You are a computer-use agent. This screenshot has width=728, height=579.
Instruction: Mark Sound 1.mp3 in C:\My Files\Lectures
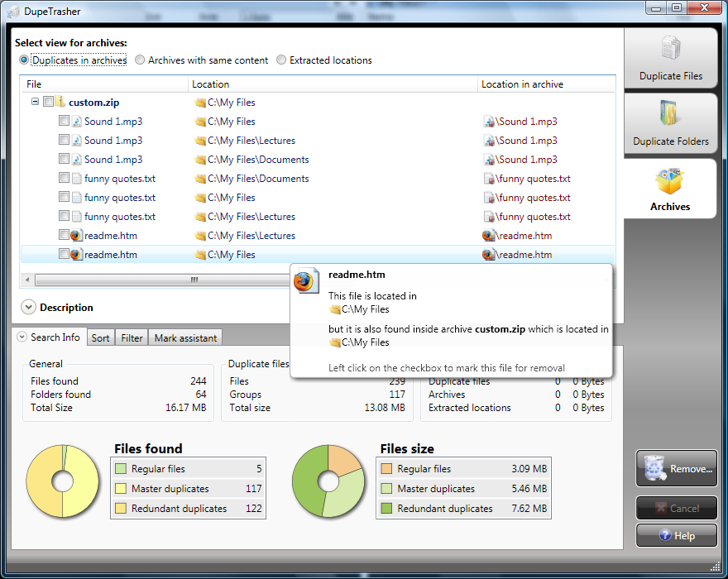(64, 140)
